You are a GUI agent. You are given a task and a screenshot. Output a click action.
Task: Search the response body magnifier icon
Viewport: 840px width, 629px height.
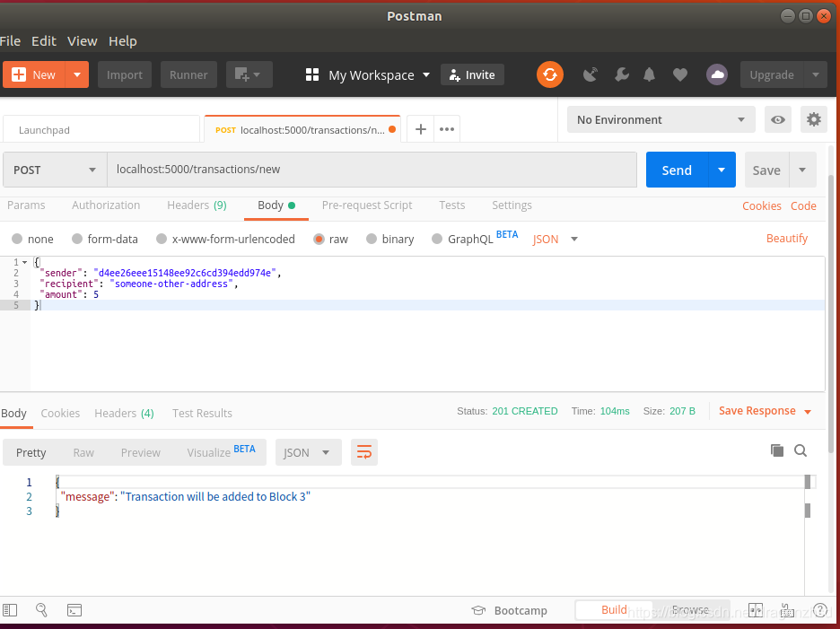801,450
